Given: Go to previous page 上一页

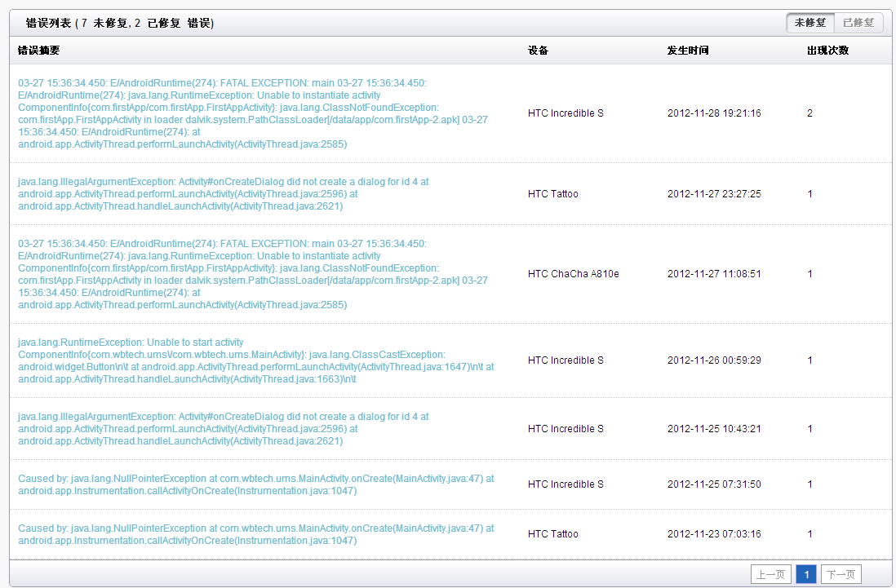Looking at the screenshot, I should (x=771, y=574).
